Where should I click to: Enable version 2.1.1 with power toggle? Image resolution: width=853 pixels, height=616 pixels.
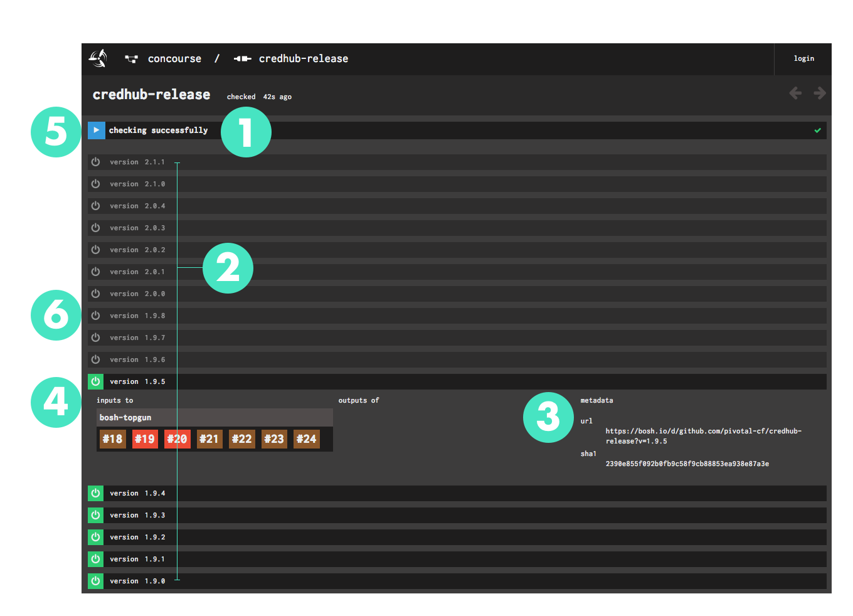95,162
